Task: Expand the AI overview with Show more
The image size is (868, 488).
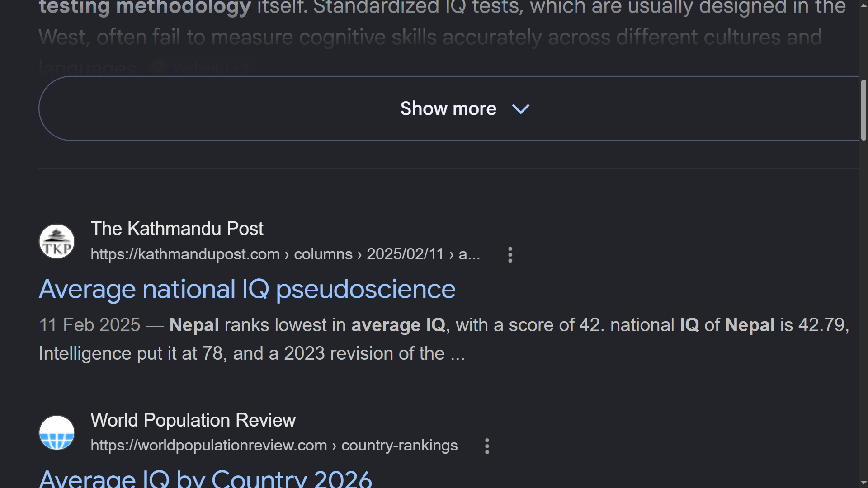Action: point(449,108)
